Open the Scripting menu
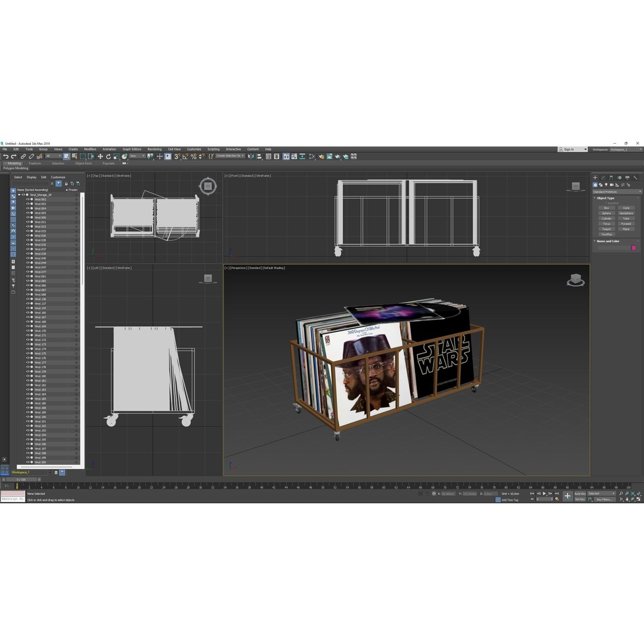 pos(213,149)
